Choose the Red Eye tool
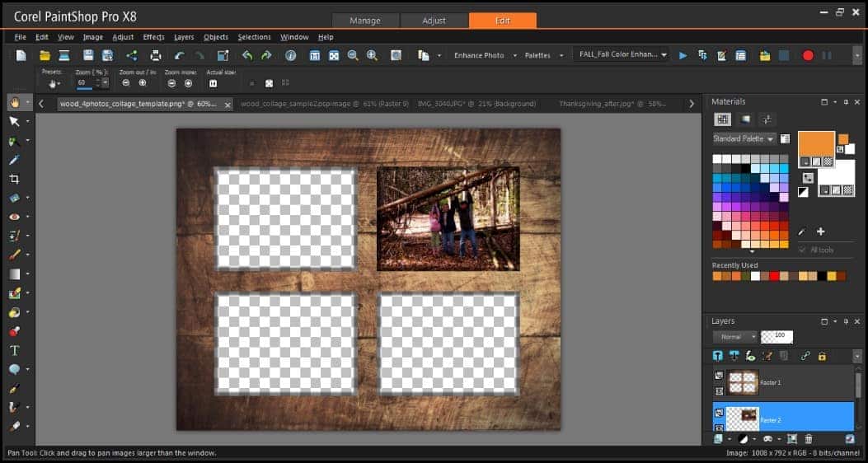 coord(14,217)
